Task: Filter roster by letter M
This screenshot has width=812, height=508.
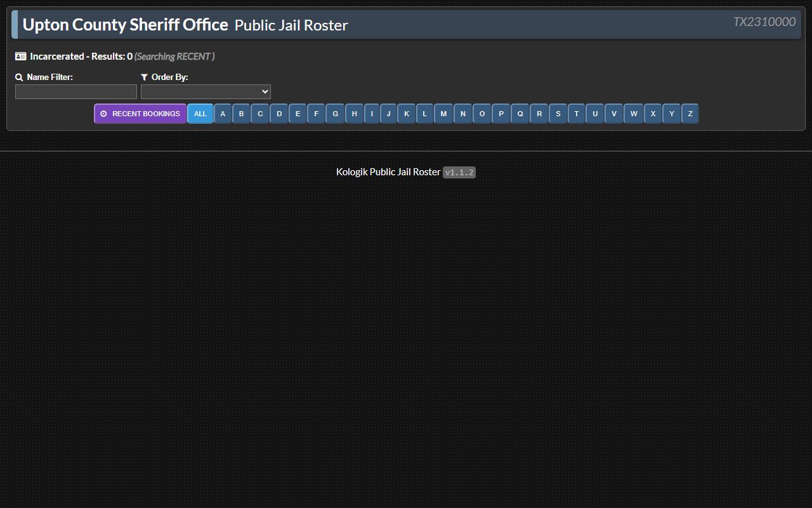Action: (443, 114)
